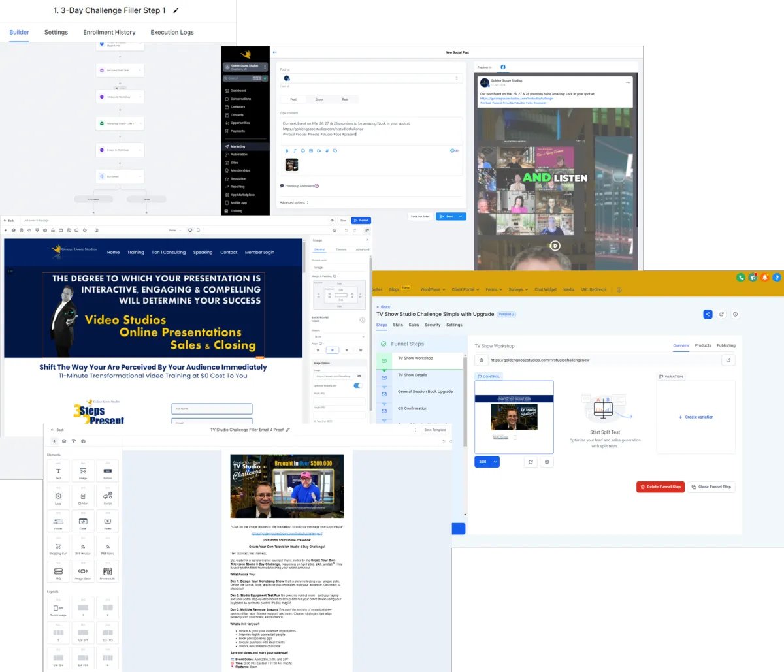Close the Image settings panel

pyautogui.click(x=367, y=240)
